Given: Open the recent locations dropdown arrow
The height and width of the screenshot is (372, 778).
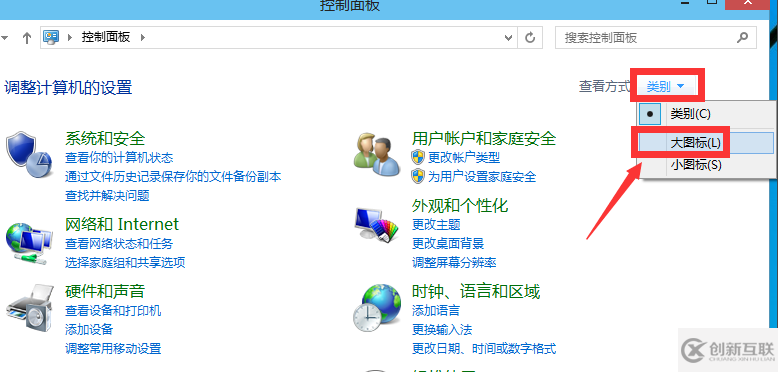Looking at the screenshot, I should tap(5, 38).
